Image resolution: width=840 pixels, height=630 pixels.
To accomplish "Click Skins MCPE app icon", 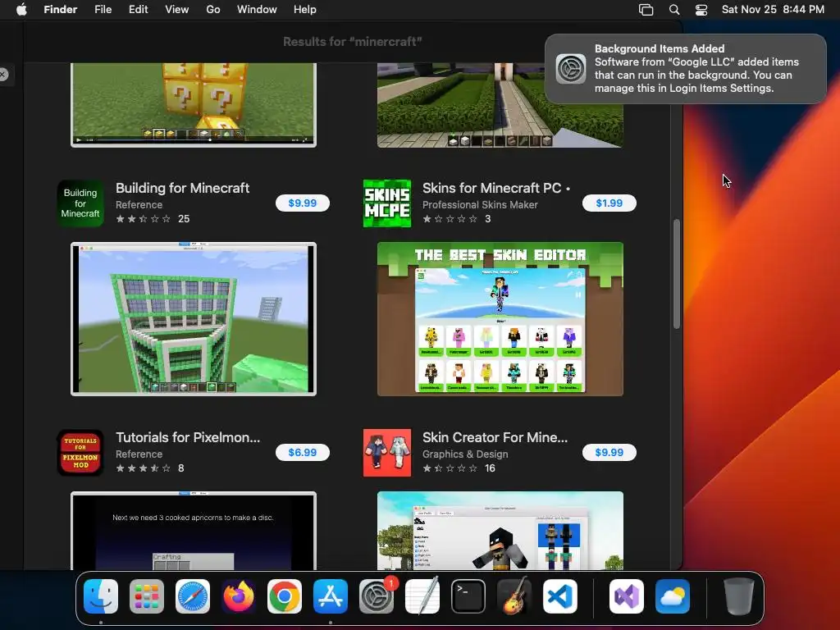I will click(387, 203).
